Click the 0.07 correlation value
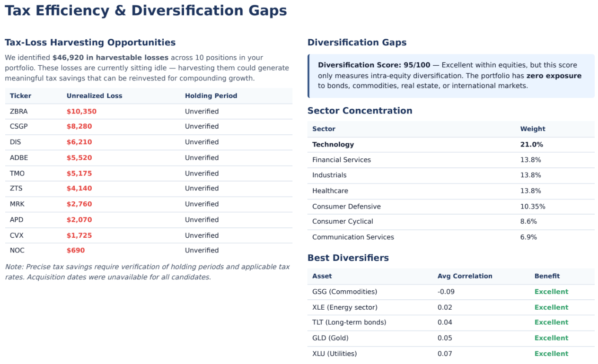The image size is (598, 364). (x=445, y=354)
